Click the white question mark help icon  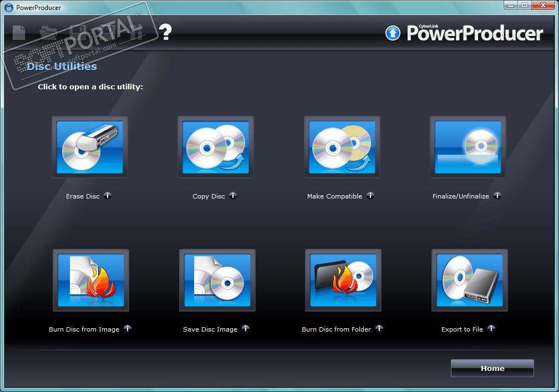(165, 32)
